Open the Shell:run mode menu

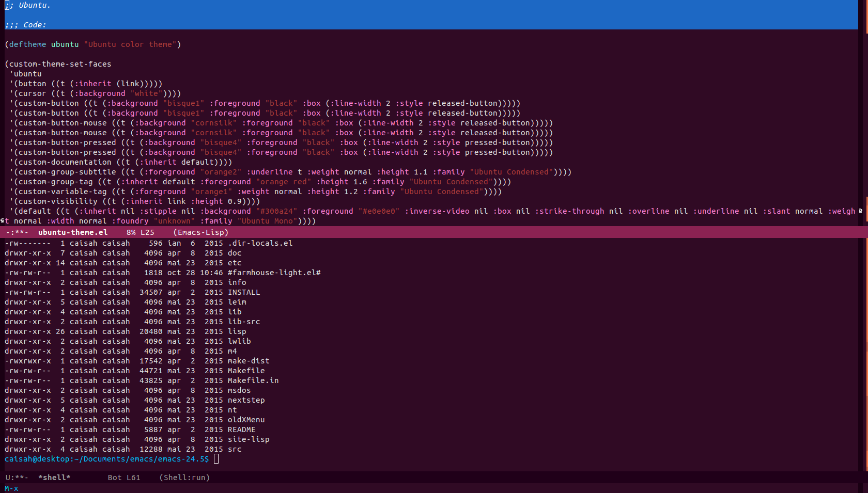[x=184, y=478]
